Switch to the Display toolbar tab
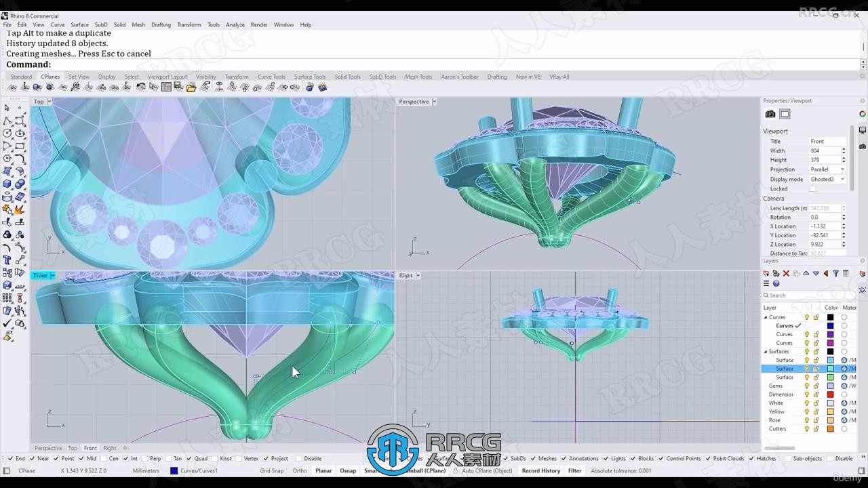The height and width of the screenshot is (488, 868). [107, 77]
